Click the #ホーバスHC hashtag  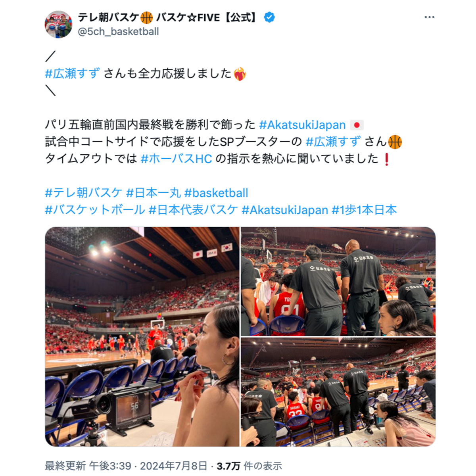[176, 159]
